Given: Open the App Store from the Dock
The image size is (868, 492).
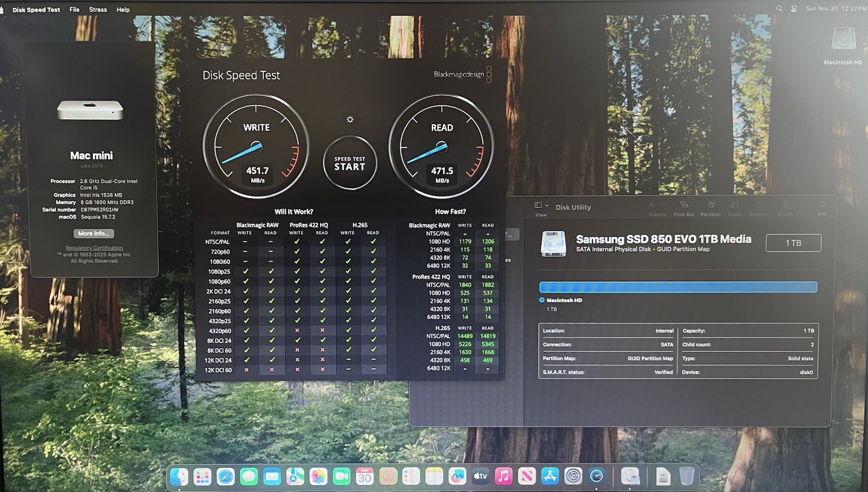Looking at the screenshot, I should [x=550, y=477].
